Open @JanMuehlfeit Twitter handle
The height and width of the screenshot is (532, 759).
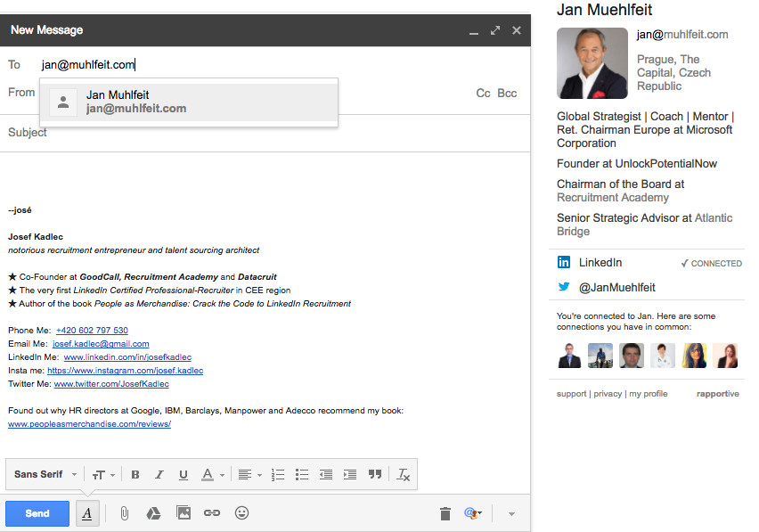click(617, 288)
